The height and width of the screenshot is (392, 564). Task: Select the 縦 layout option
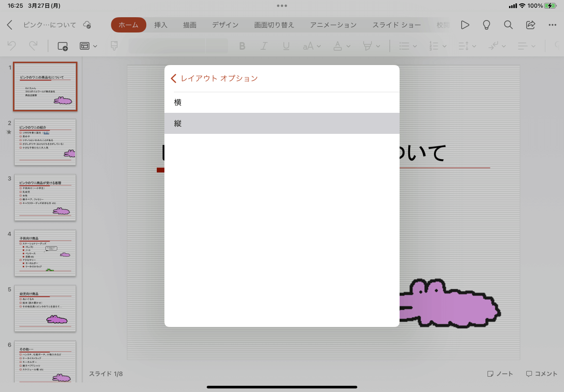(282, 123)
